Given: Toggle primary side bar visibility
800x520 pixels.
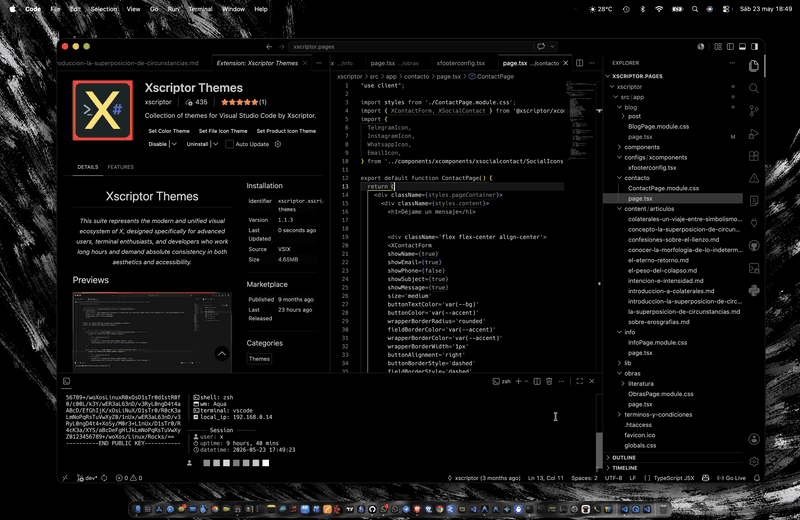Looking at the screenshot, I should pos(730,46).
